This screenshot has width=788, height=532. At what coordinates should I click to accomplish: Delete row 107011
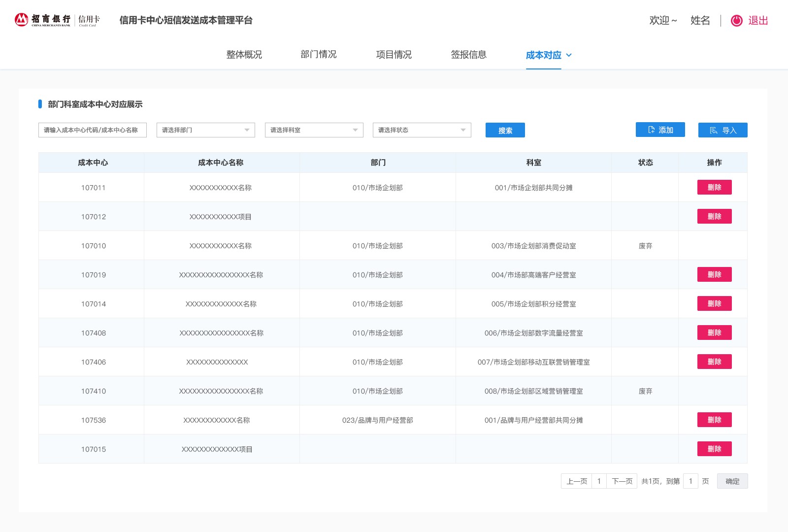coord(715,187)
